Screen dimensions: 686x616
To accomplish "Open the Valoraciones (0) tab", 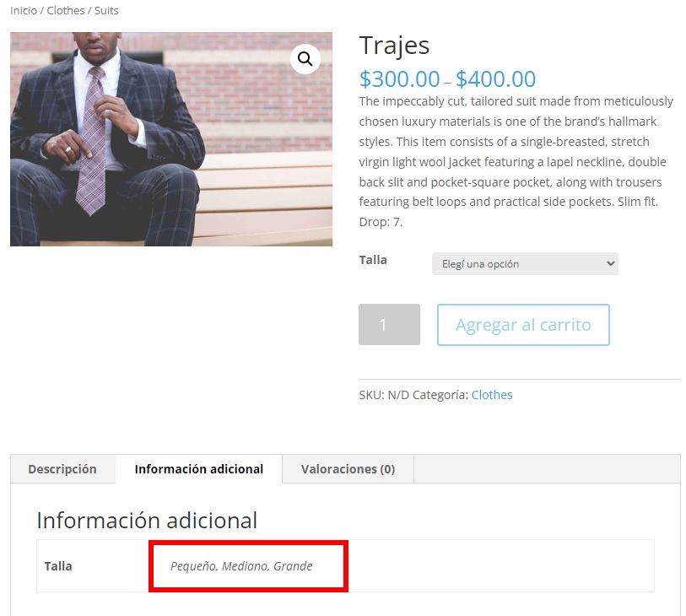I will [348, 469].
